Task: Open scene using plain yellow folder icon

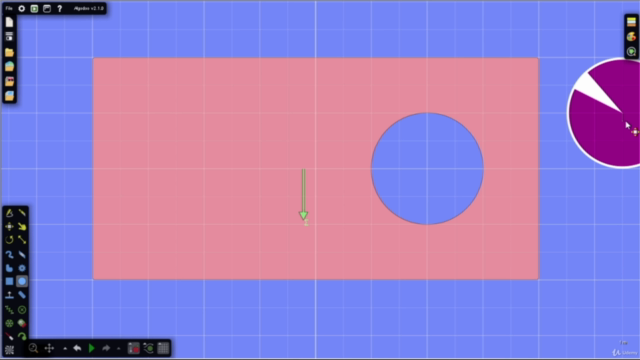Action: pos(9,52)
